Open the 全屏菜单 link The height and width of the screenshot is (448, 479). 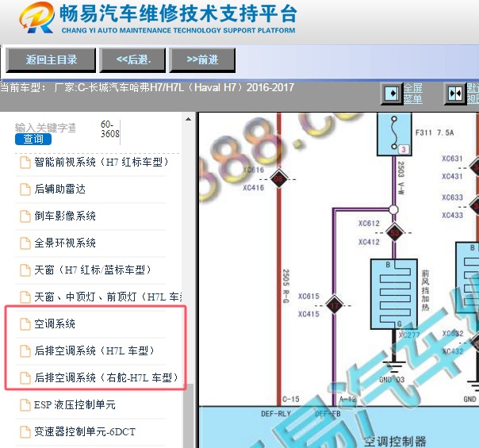413,94
